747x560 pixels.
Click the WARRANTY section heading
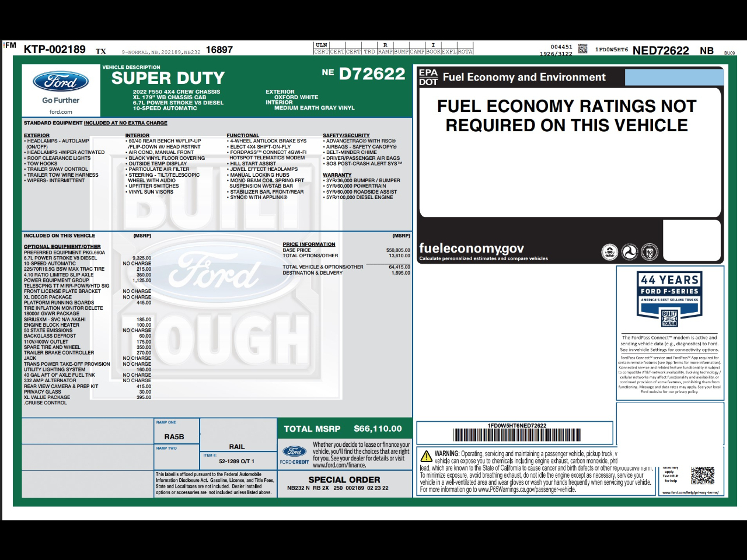click(337, 175)
